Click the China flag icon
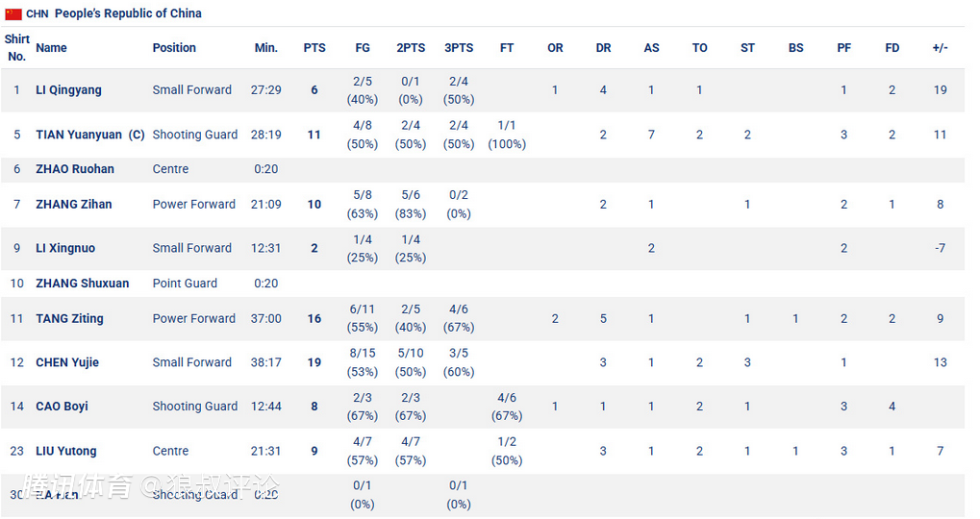Image resolution: width=980 pixels, height=519 pixels. (13, 13)
